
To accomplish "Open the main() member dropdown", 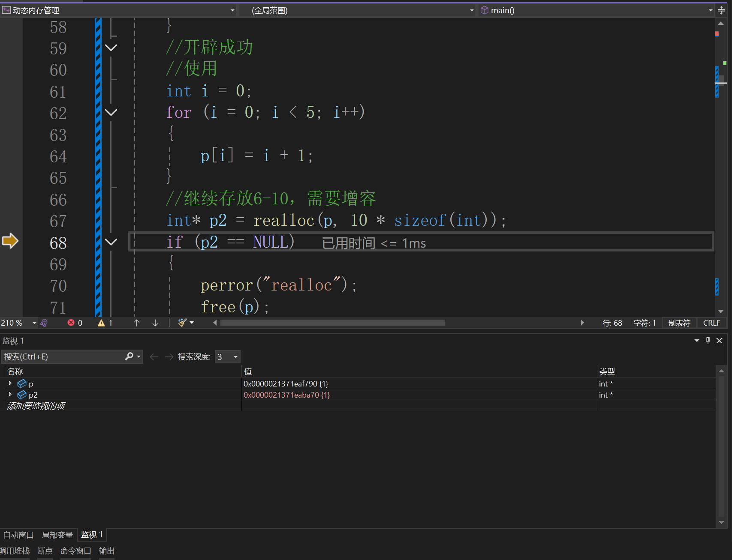I will click(710, 10).
